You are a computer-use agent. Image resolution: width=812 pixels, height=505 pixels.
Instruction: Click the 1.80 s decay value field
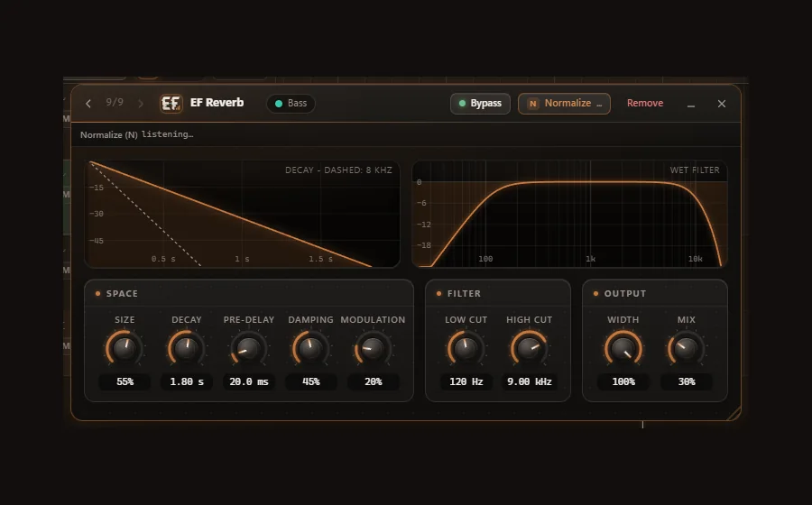click(x=187, y=381)
